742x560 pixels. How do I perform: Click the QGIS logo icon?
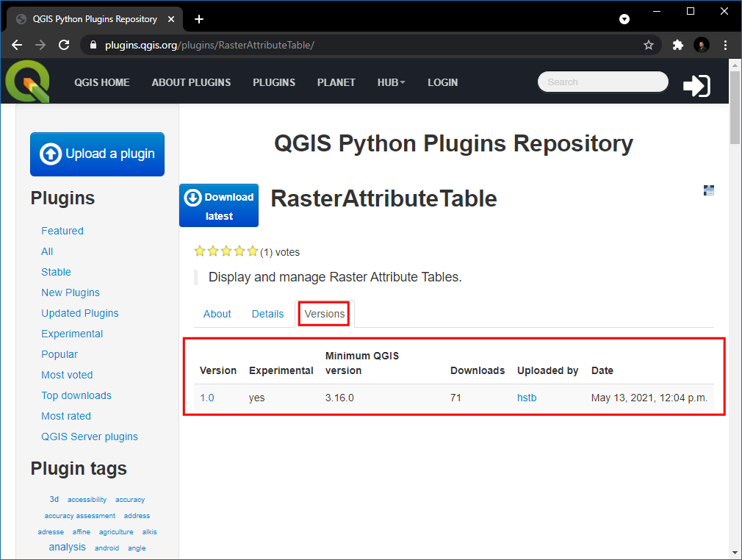pyautogui.click(x=28, y=82)
